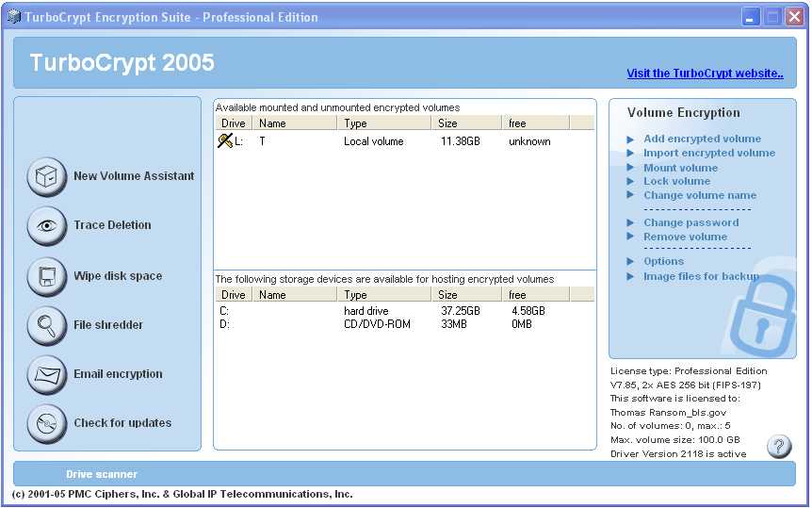This screenshot has height=508, width=812.
Task: Click the Trace Deletion label
Action: click(112, 225)
